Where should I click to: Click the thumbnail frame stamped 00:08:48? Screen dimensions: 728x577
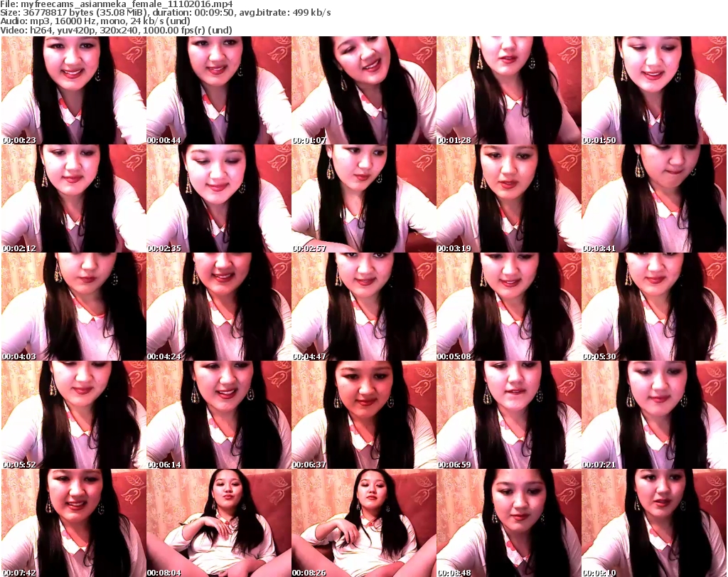[x=509, y=523]
